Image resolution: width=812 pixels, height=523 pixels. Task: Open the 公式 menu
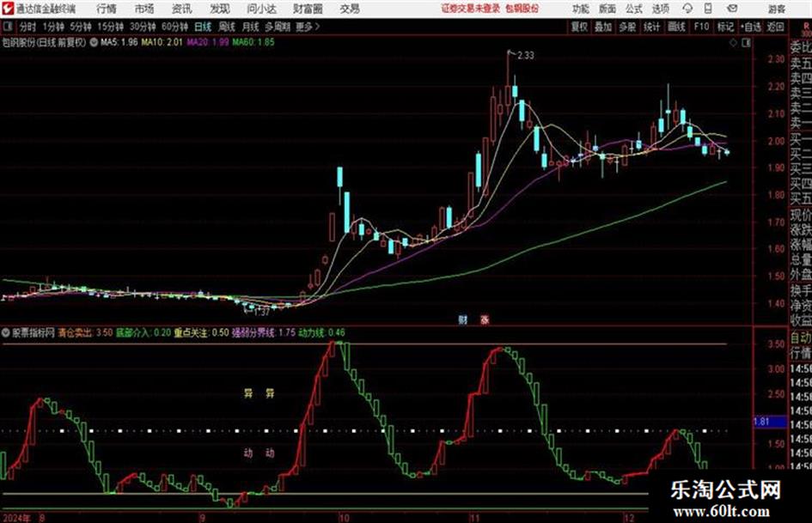[634, 9]
